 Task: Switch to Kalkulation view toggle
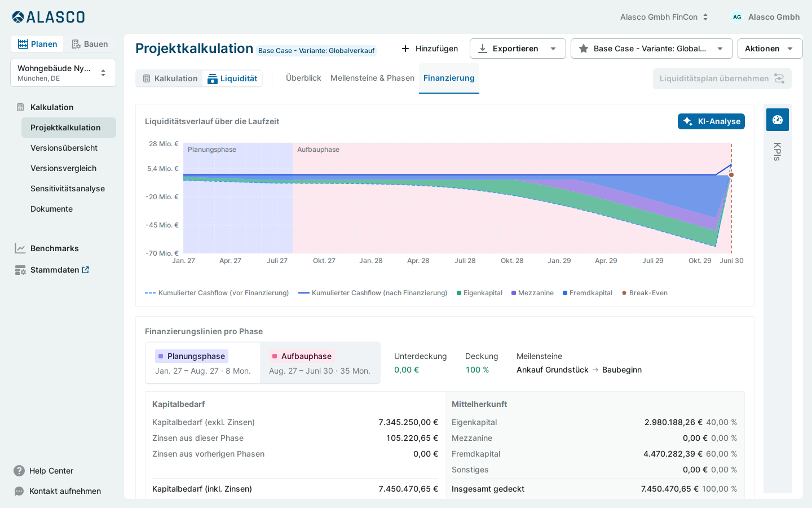tap(170, 78)
